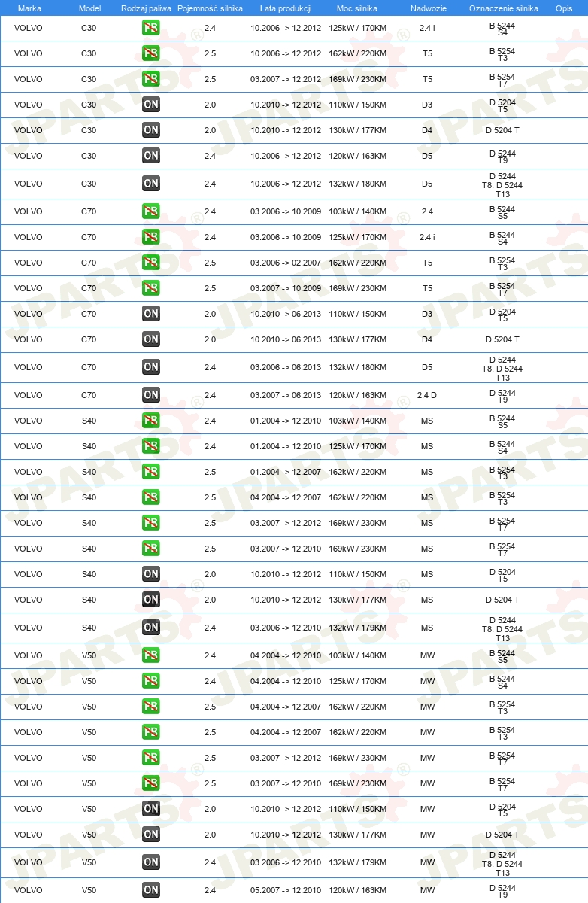The image size is (588, 903).
Task: Click the petrol icon in S40 103kW/140KM row
Action: [x=151, y=421]
